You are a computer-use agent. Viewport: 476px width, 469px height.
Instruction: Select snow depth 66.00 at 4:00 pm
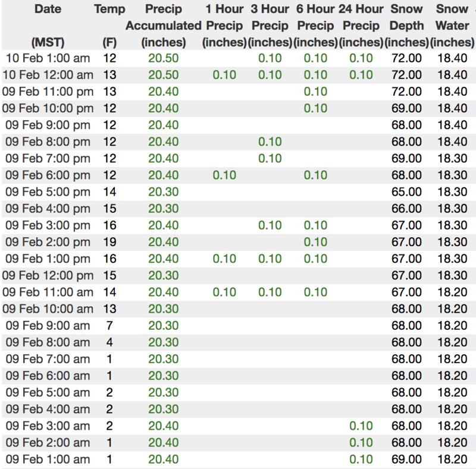(x=407, y=209)
